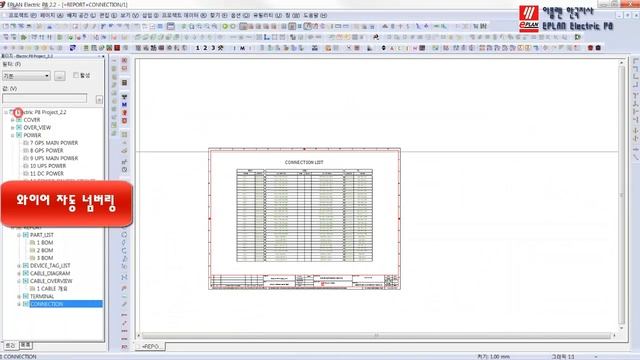
Task: Click the small button beside the value field
Action: (99, 99)
